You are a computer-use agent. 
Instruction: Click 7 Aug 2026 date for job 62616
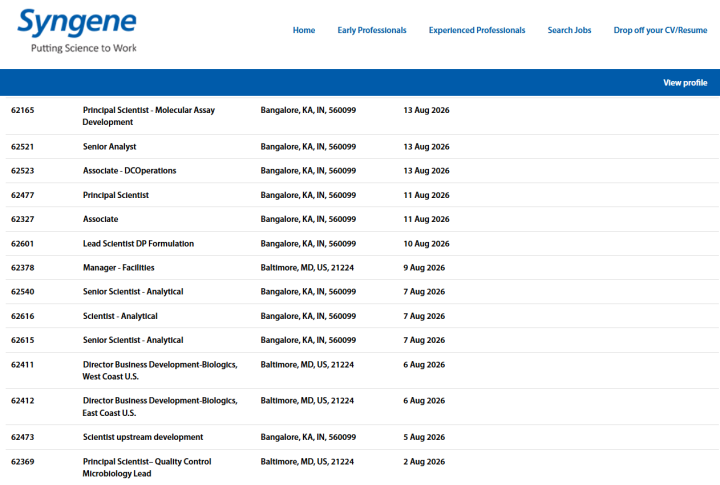click(x=424, y=316)
